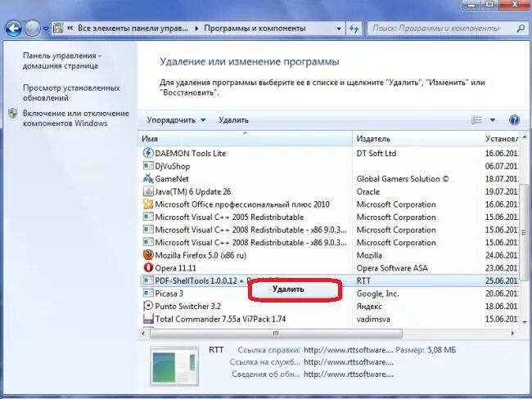Open the Упорядочить dropdown menu
The height and width of the screenshot is (399, 532).
click(x=176, y=120)
